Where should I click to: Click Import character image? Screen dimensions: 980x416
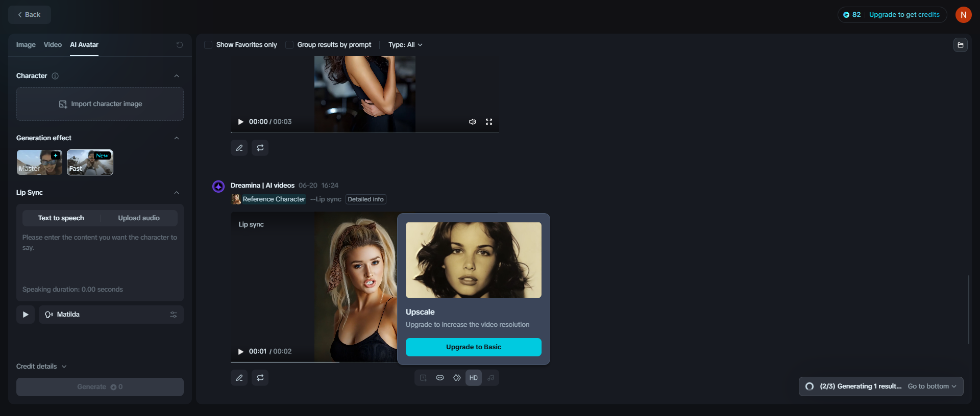tap(100, 104)
